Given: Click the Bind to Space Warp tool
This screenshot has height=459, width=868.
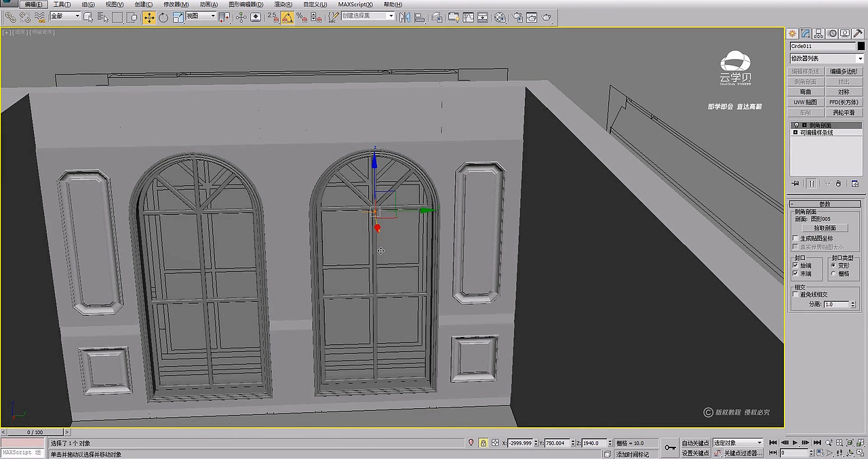Looking at the screenshot, I should (40, 16).
